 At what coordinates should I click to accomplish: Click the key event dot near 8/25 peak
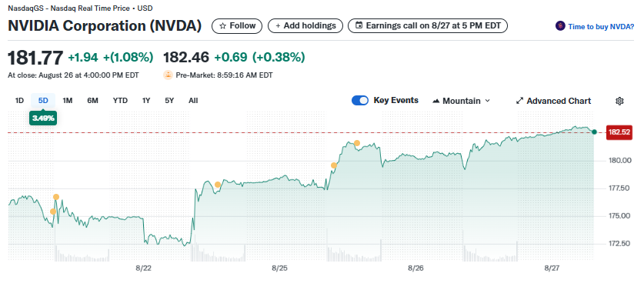pos(357,143)
